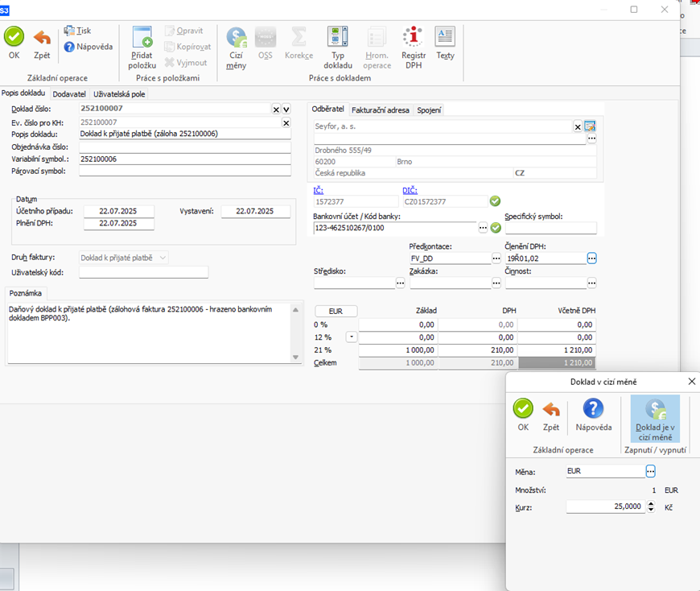Clear the Ev. číslo pro KH field
The width and height of the screenshot is (700, 591).
(x=286, y=123)
